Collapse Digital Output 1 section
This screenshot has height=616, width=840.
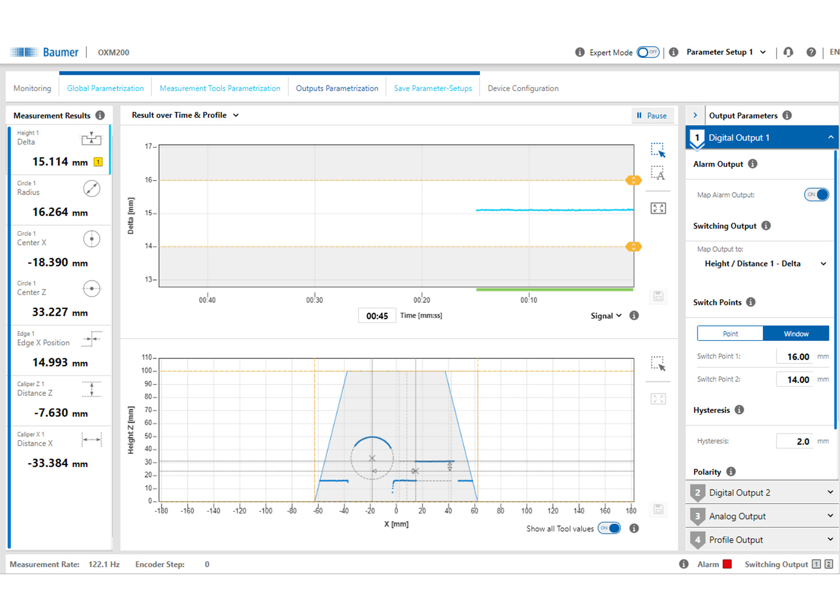[762, 138]
